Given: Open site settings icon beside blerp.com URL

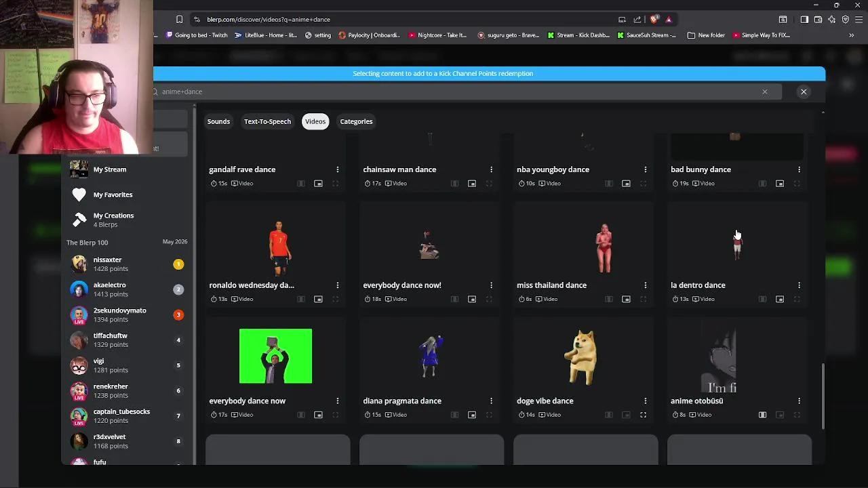Looking at the screenshot, I should [197, 20].
